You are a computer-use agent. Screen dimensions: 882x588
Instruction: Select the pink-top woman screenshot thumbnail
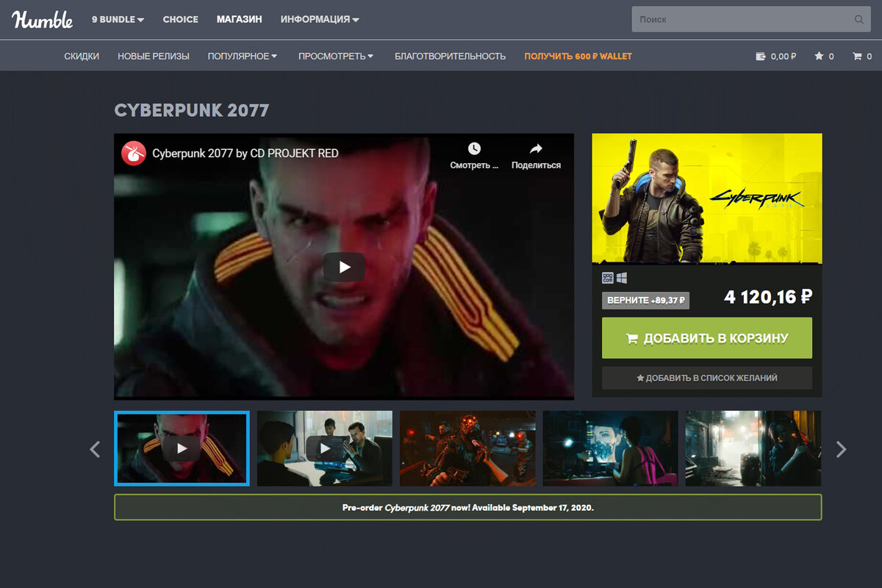pyautogui.click(x=610, y=448)
